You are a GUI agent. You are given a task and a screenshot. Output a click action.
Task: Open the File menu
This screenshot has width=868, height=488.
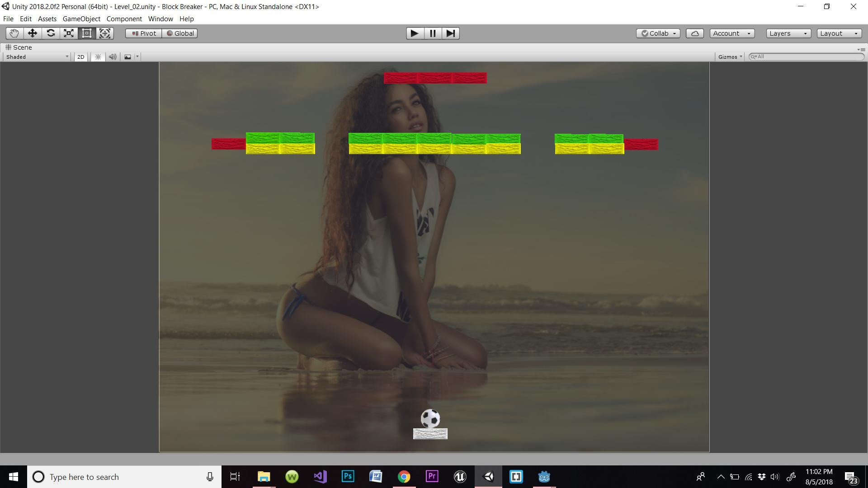[8, 19]
